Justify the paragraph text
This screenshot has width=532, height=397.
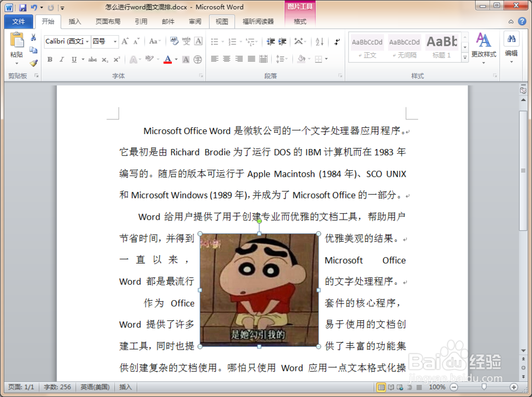coord(251,59)
